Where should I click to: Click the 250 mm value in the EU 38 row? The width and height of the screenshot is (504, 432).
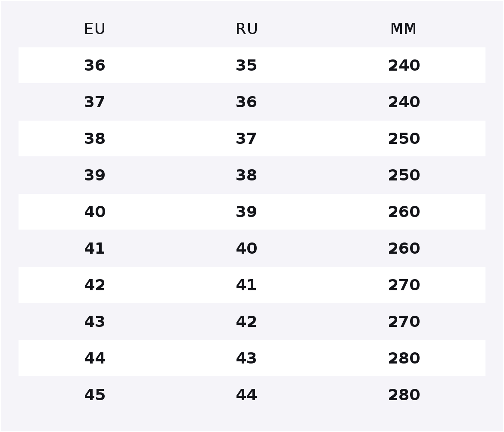[x=404, y=139]
